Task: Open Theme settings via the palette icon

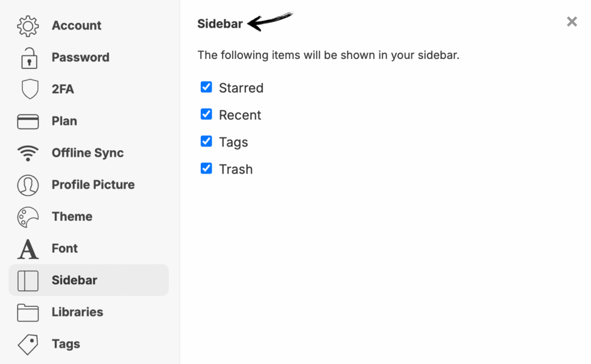Action: pos(27,216)
